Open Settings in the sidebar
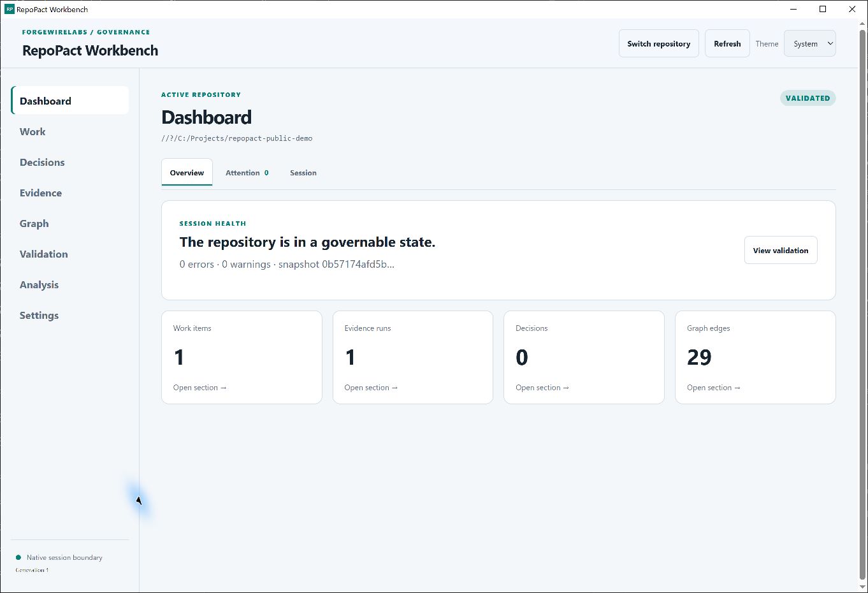 70,315
